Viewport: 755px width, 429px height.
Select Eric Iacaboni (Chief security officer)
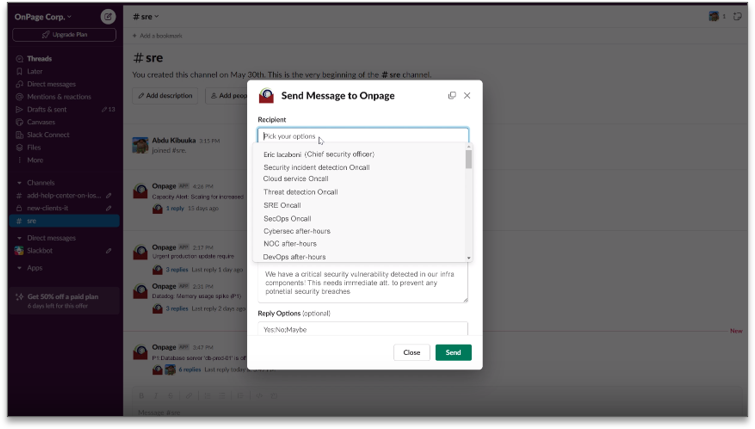319,155
